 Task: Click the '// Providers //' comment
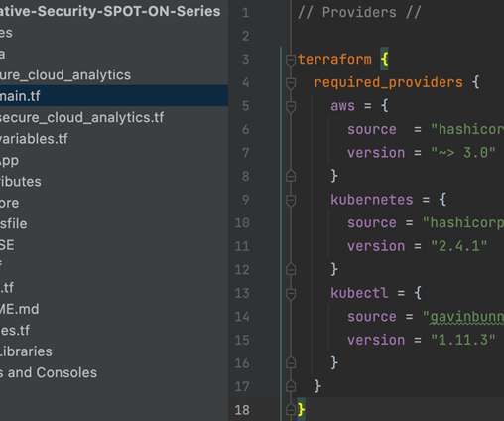(x=359, y=13)
